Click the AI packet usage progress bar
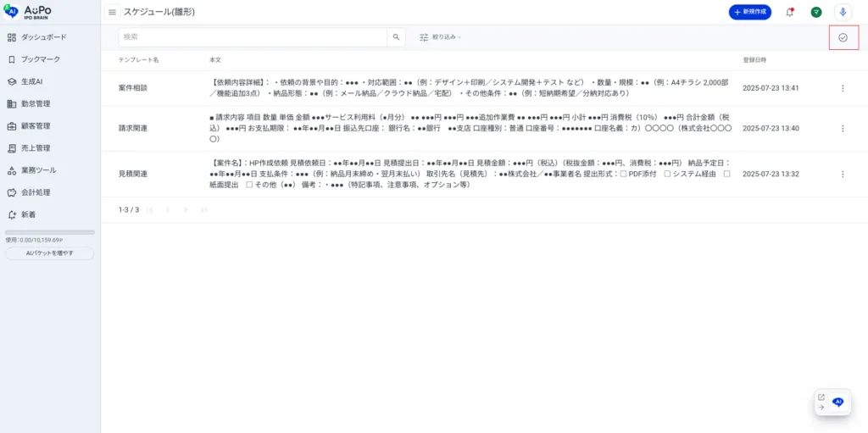The image size is (868, 433). [50, 232]
